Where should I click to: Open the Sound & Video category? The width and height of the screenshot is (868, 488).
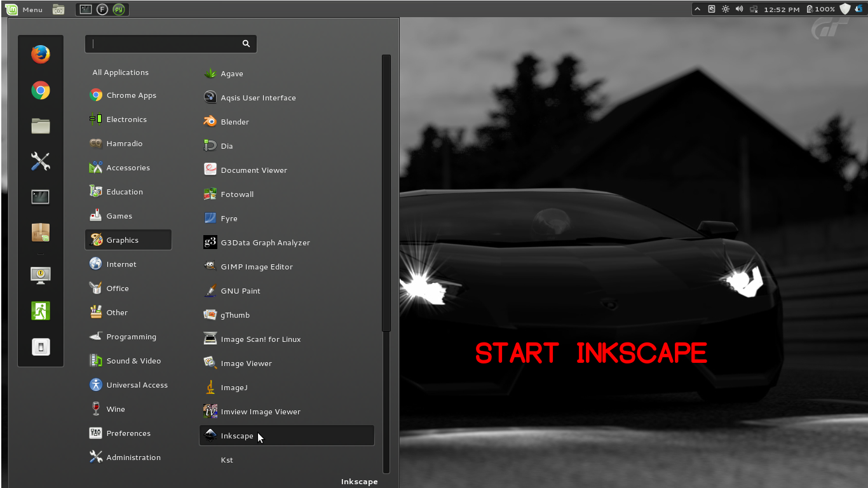point(128,361)
